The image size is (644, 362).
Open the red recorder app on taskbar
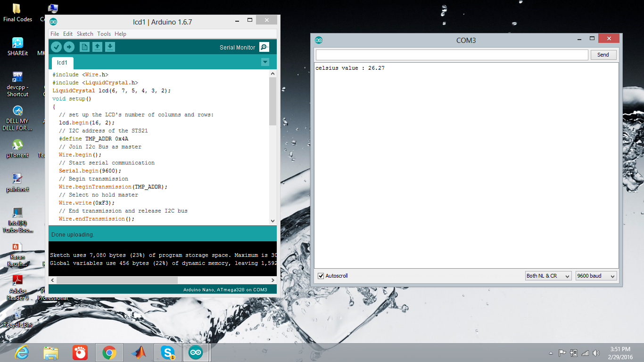coord(80,353)
